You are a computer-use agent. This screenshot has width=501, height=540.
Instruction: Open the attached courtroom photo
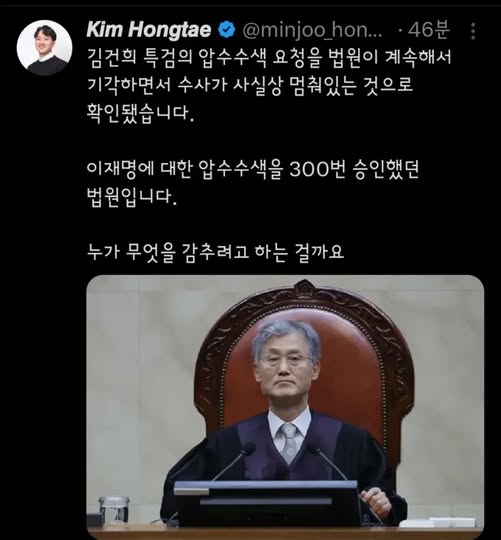(285, 407)
